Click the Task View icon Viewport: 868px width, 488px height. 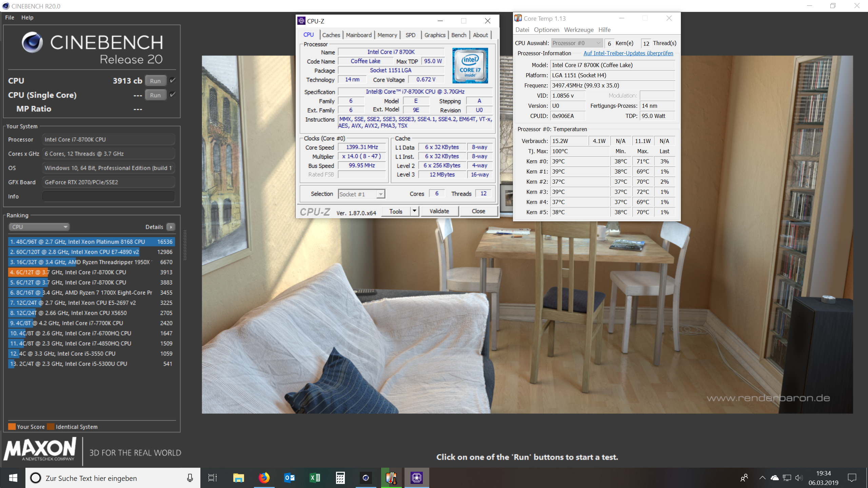(213, 478)
